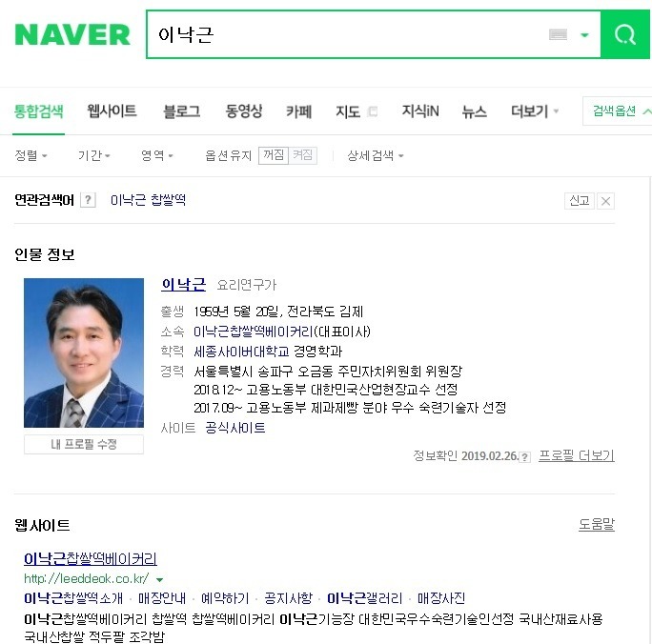Switch option retention to 켜짐
The image size is (652, 644).
(303, 155)
